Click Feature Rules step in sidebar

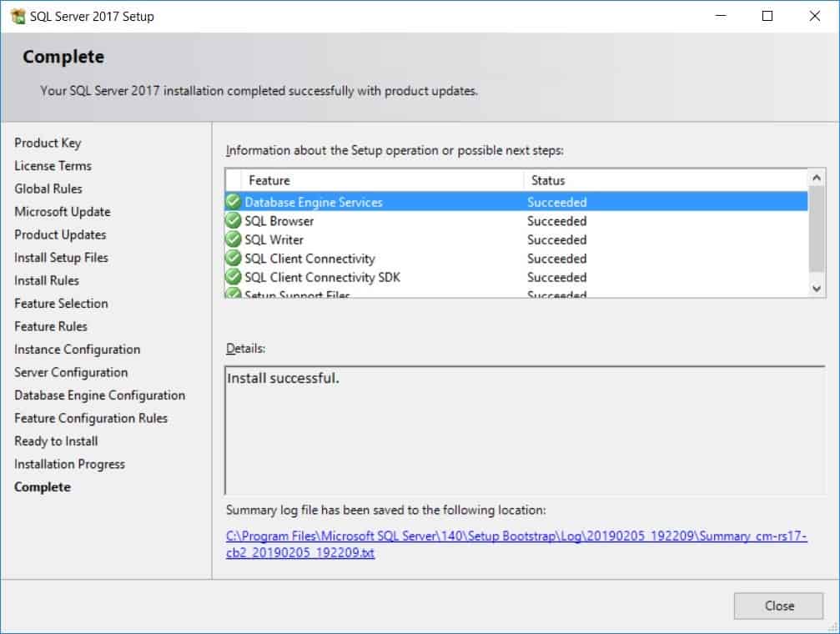pos(50,326)
